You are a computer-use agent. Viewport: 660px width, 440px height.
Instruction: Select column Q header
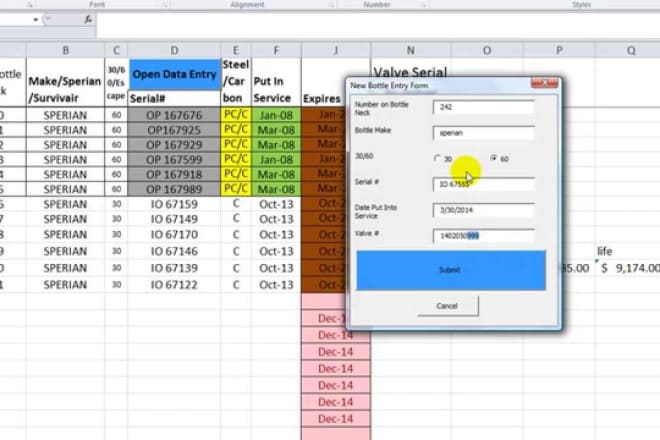(x=630, y=51)
